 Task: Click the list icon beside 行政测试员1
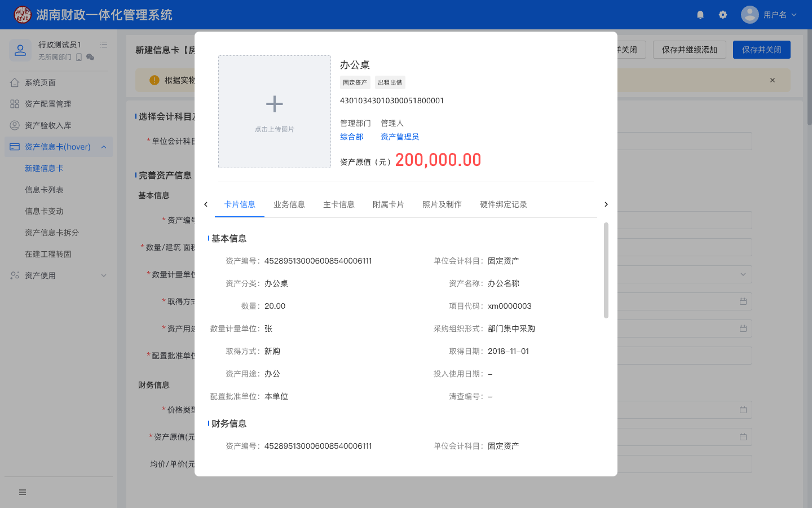pos(104,45)
